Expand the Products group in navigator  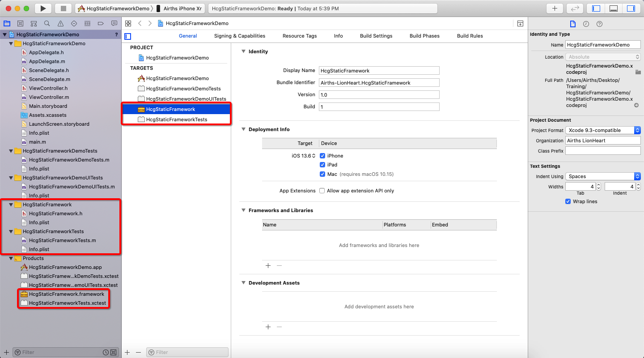(10, 258)
